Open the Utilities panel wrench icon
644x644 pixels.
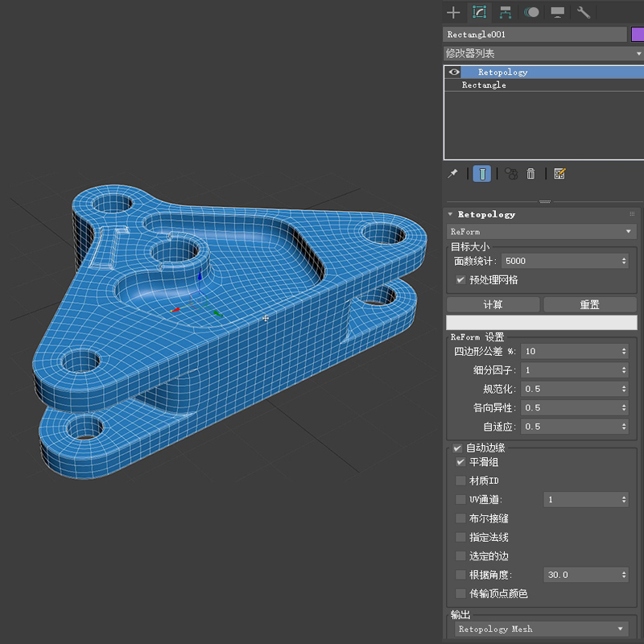[x=584, y=12]
